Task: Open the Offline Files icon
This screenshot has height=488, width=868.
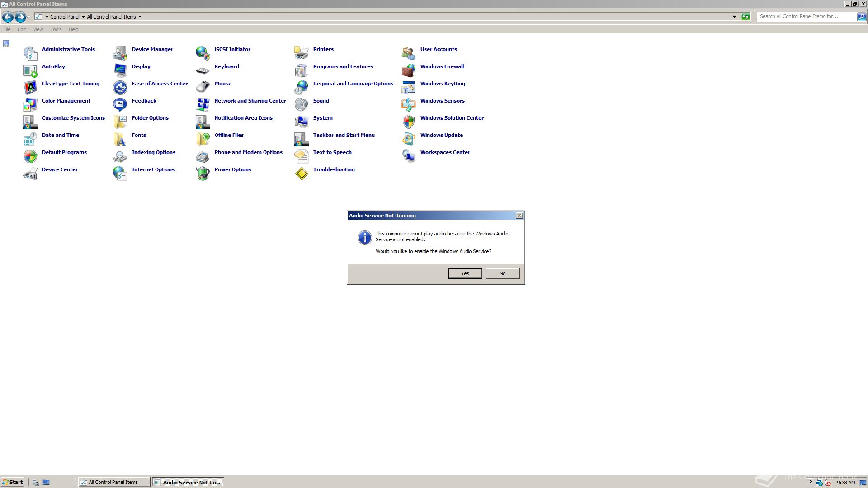Action: 203,139
